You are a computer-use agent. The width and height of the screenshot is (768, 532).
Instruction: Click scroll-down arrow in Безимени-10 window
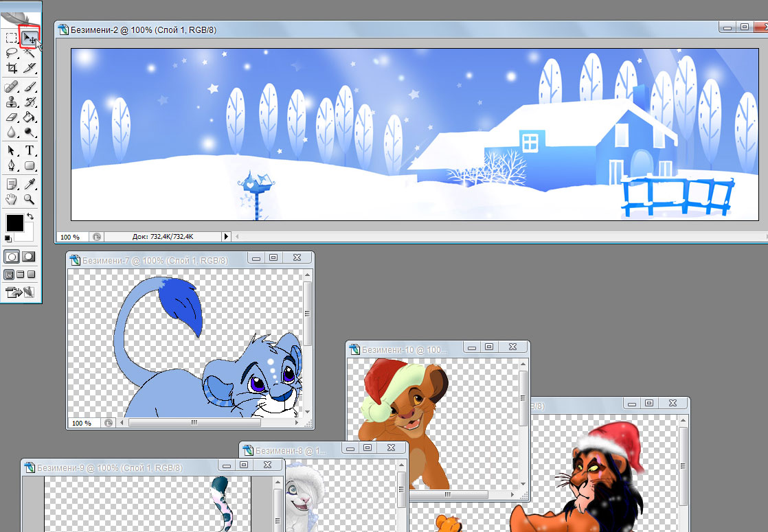click(523, 485)
